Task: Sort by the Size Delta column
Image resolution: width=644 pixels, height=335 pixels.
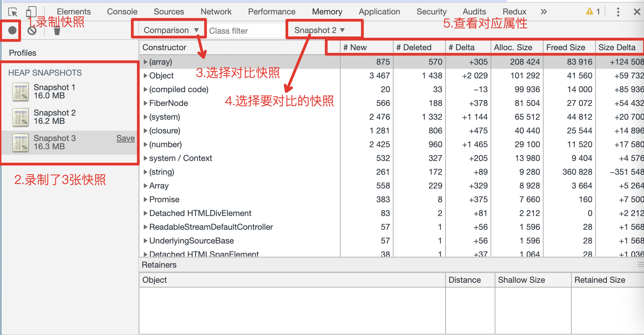Action: [x=620, y=47]
